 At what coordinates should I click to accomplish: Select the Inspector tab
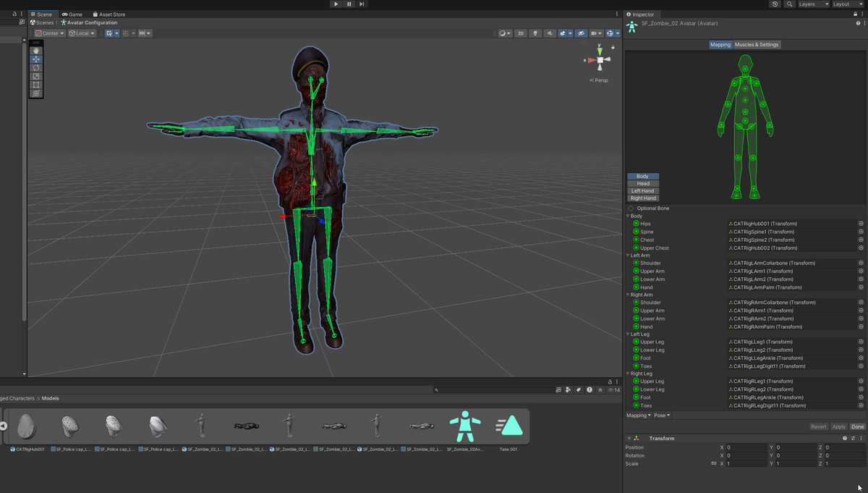tap(640, 14)
